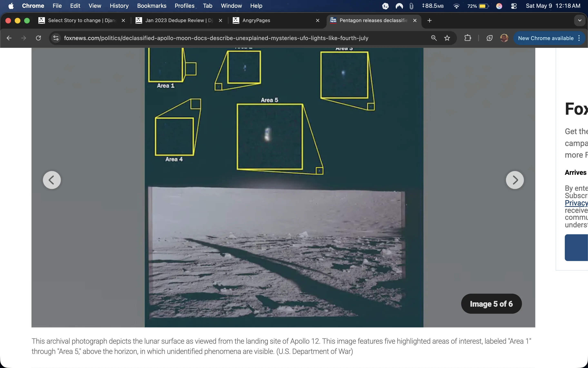Viewport: 588px width, 368px height.
Task: Expand the tab search dropdown
Action: coord(580,20)
